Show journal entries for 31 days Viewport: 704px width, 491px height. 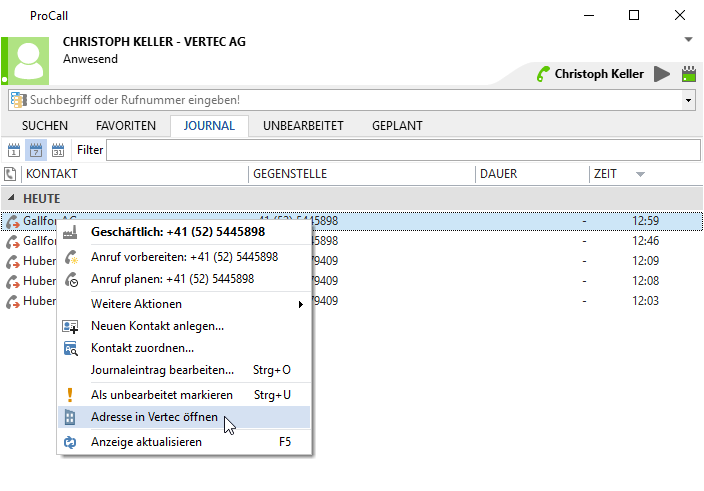click(57, 150)
